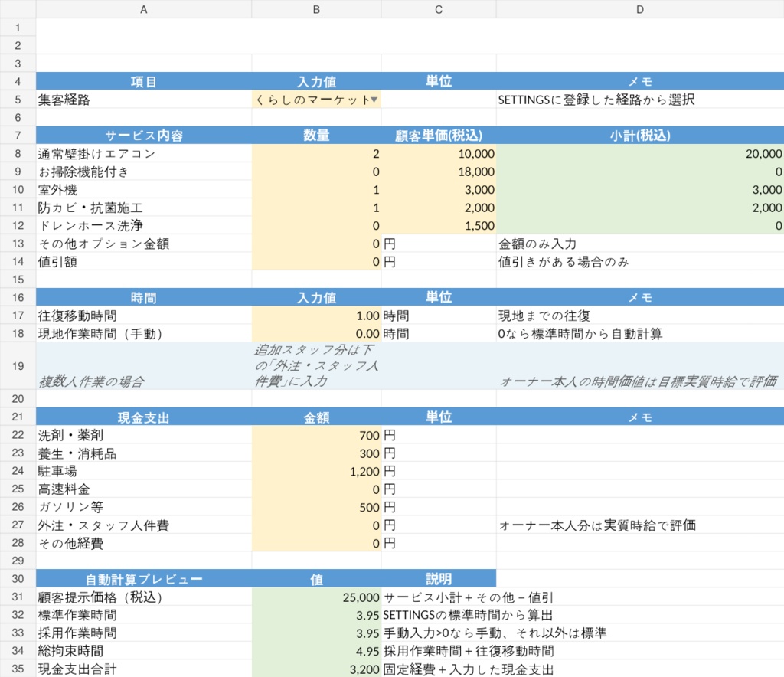Click 高速料金 amount cell

point(316,489)
